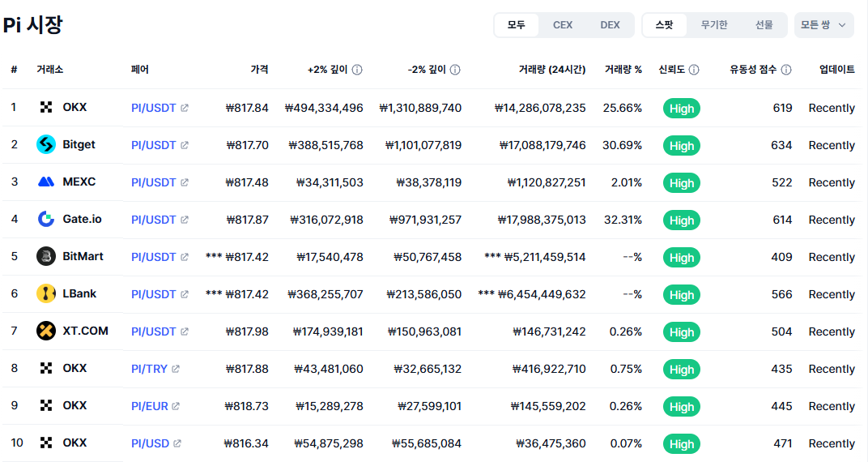The width and height of the screenshot is (868, 462).
Task: Click the Pi 시장 heading
Action: (32, 25)
